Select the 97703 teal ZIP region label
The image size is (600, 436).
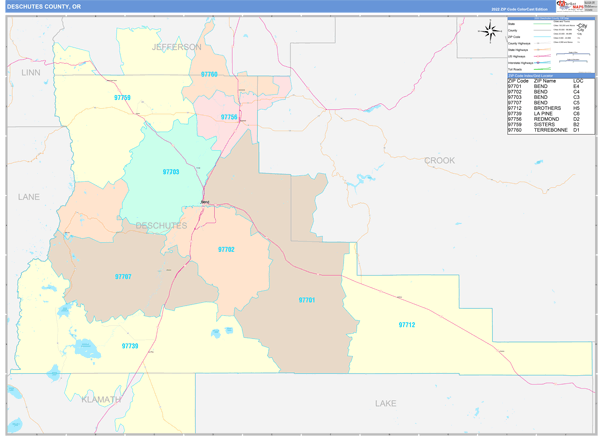click(171, 172)
